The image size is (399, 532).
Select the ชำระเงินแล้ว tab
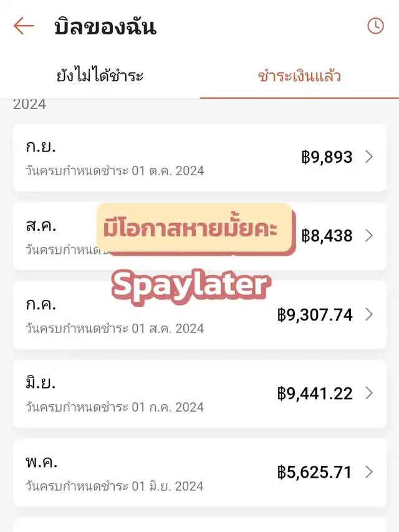click(299, 75)
